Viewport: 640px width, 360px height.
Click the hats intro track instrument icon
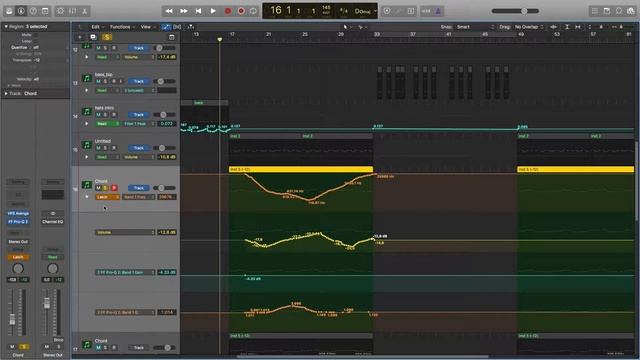tap(87, 111)
